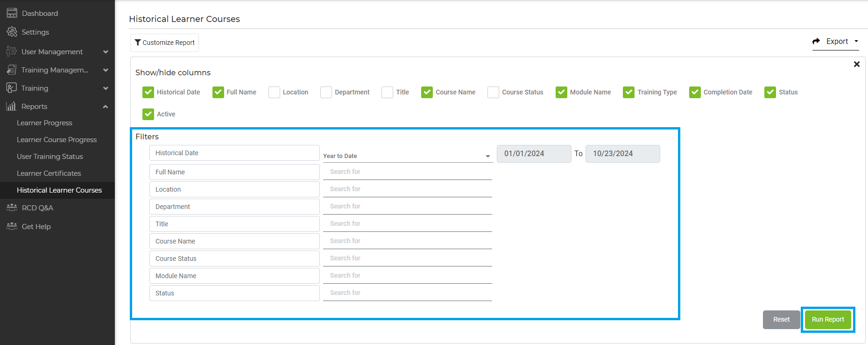
Task: Go to User Training Status report
Action: click(49, 157)
